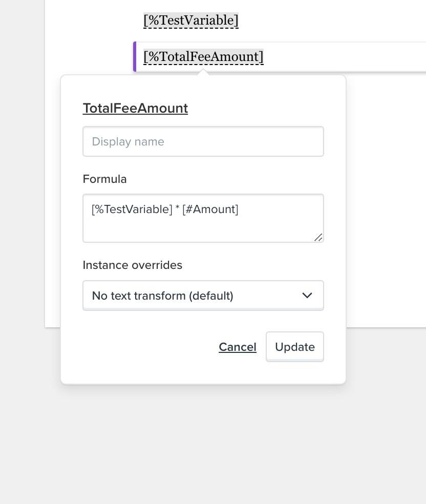
Task: Open the TotalFeeAmount variable title link
Action: [x=135, y=108]
